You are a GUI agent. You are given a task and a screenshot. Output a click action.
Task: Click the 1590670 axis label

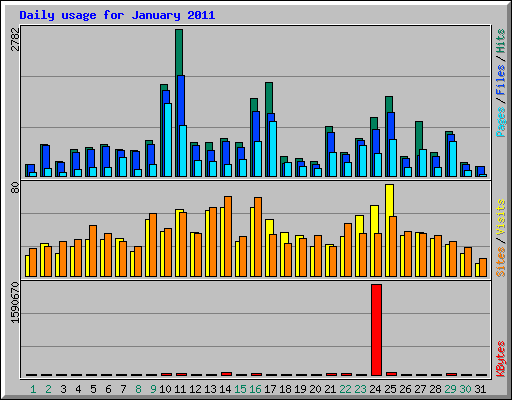(x=15, y=303)
